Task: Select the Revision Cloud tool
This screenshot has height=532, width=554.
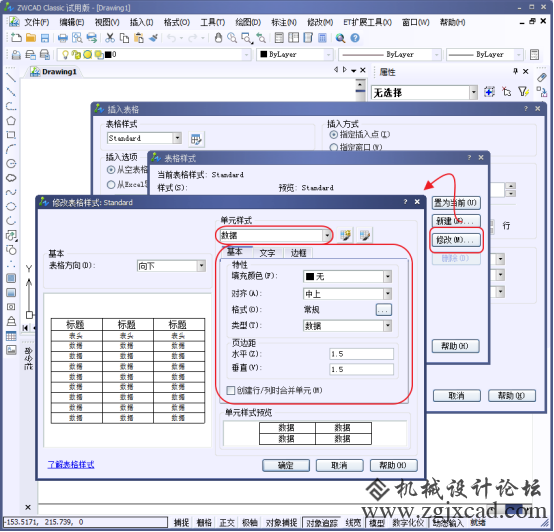Action: 11,178
